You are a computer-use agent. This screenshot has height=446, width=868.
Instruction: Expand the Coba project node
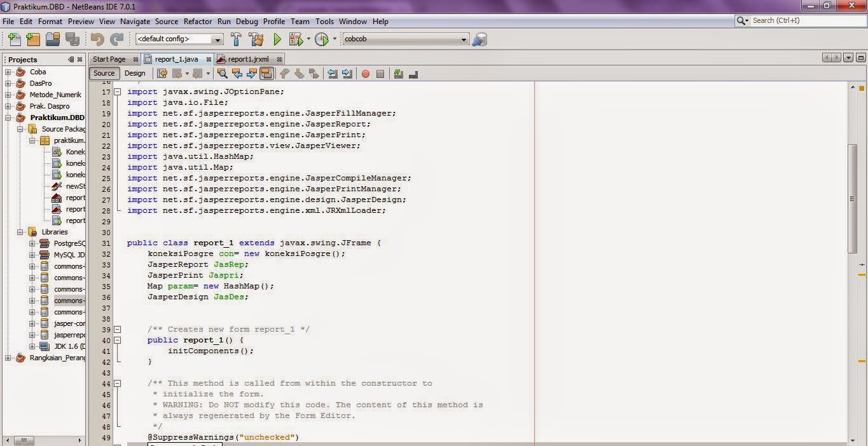click(x=7, y=72)
